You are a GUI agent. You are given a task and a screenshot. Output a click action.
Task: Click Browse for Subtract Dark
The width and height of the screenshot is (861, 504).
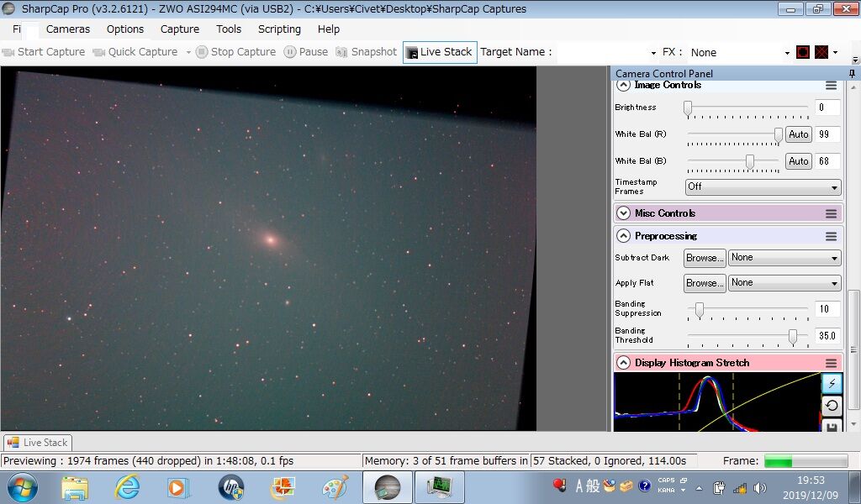[705, 258]
